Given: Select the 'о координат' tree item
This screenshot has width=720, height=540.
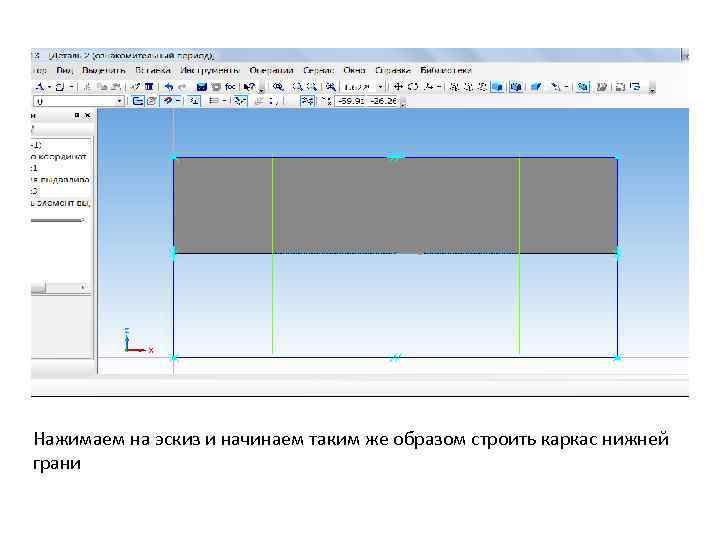Looking at the screenshot, I should pyautogui.click(x=59, y=157).
